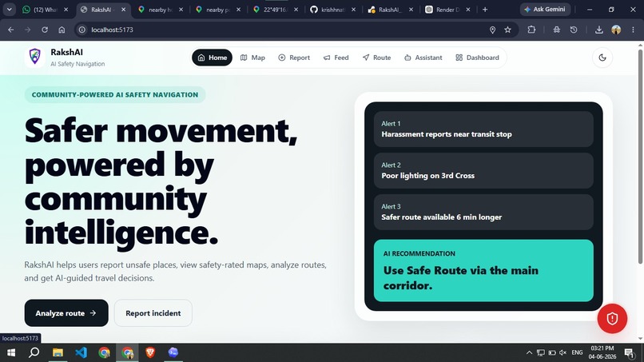Open the Home nav item
Screen dimensions: 644x362
tap(212, 58)
